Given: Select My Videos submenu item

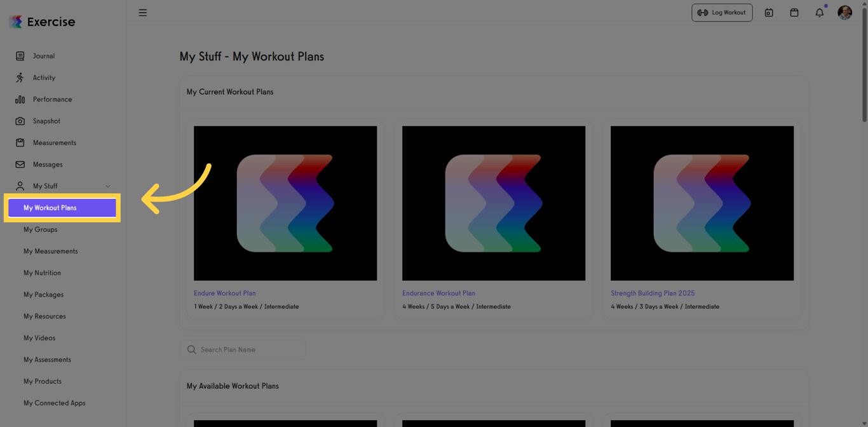Looking at the screenshot, I should pyautogui.click(x=39, y=337).
